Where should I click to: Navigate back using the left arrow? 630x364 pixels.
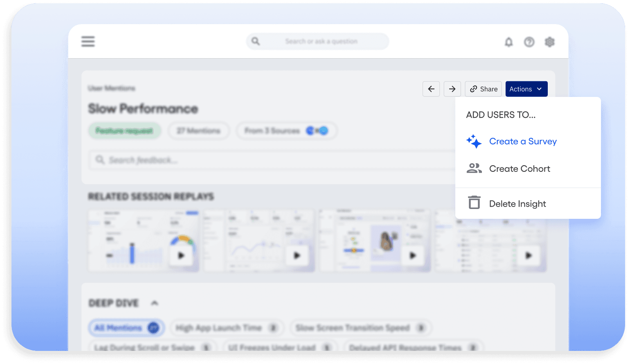(x=431, y=89)
